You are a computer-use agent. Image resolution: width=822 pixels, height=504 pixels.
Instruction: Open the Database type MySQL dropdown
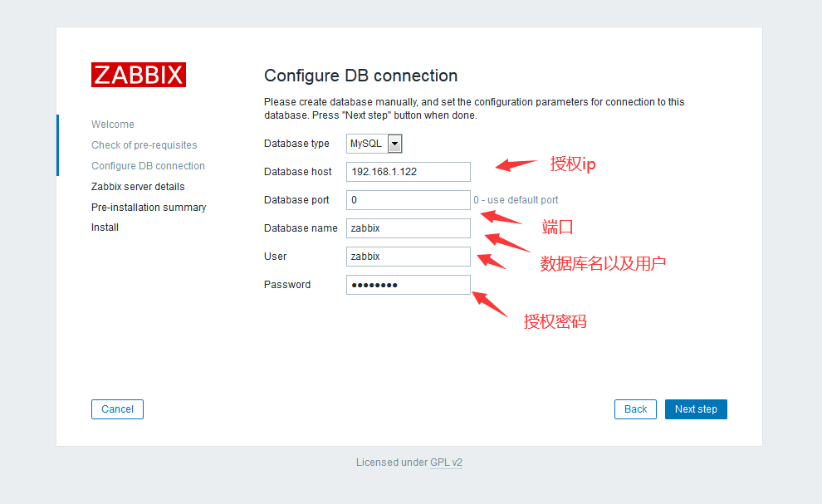[x=374, y=144]
